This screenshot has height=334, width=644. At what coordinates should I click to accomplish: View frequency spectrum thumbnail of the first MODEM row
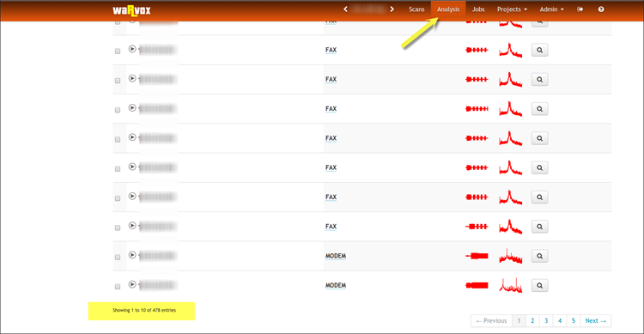(x=511, y=256)
